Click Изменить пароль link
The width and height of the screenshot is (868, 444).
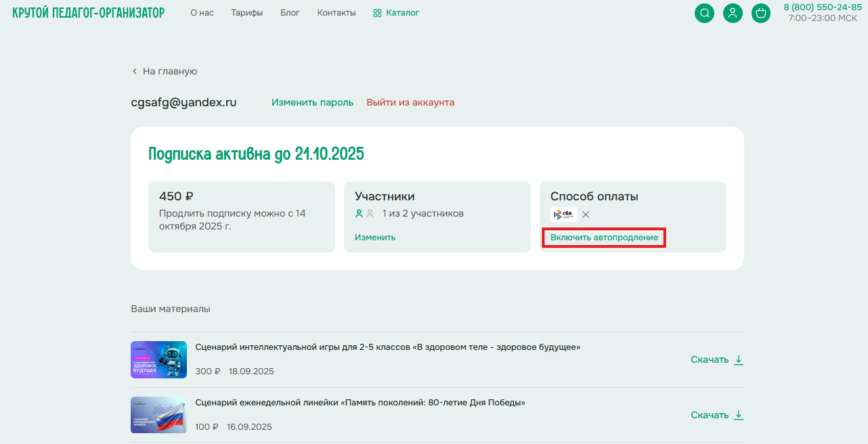(x=312, y=103)
